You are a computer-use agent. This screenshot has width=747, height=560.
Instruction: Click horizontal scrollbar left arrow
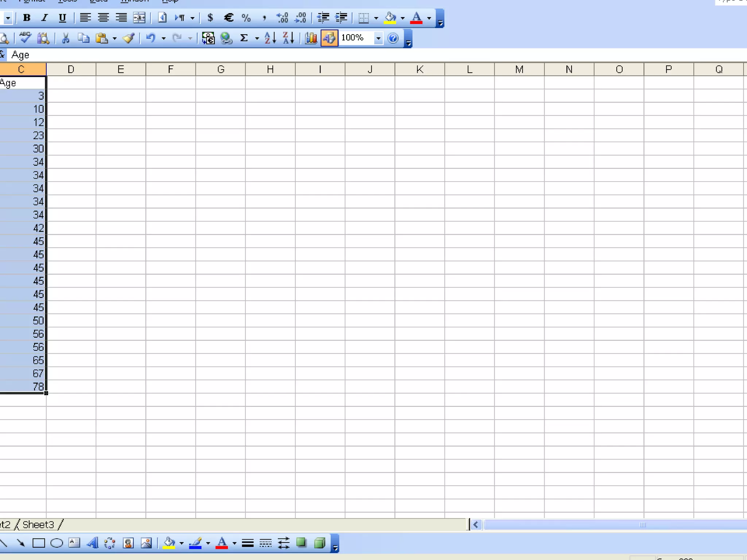click(x=476, y=525)
